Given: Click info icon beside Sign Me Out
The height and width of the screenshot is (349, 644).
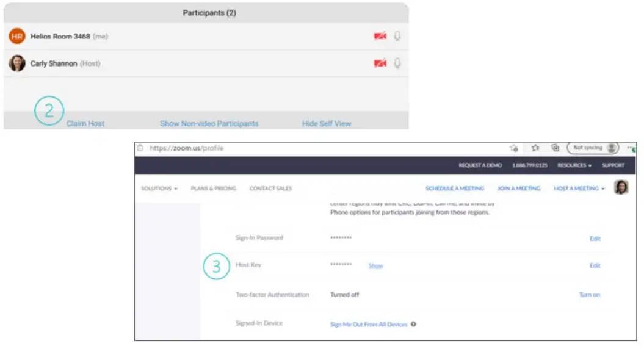Looking at the screenshot, I should tap(414, 324).
